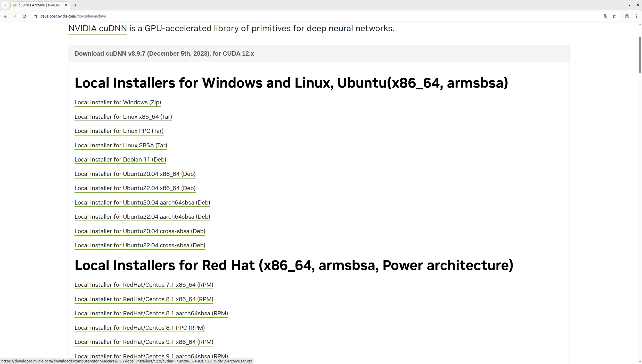This screenshot has height=364, width=642.
Task: Download Local Installer for Linux x86_64 (Tar)
Action: click(x=123, y=117)
